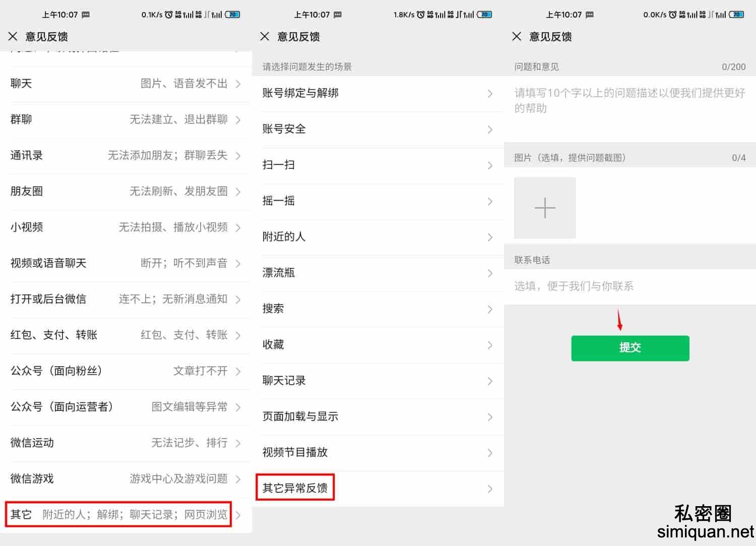The height and width of the screenshot is (546, 756).
Task: Close the middle feedback screen with X
Action: [x=265, y=36]
